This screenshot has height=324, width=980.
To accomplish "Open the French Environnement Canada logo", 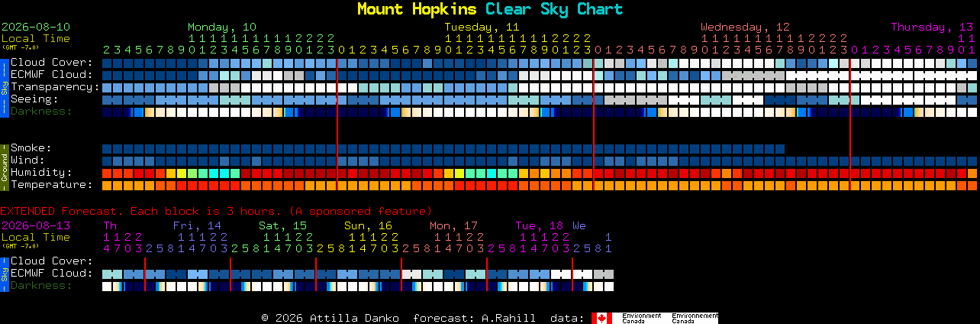I will pyautogui.click(x=695, y=318).
